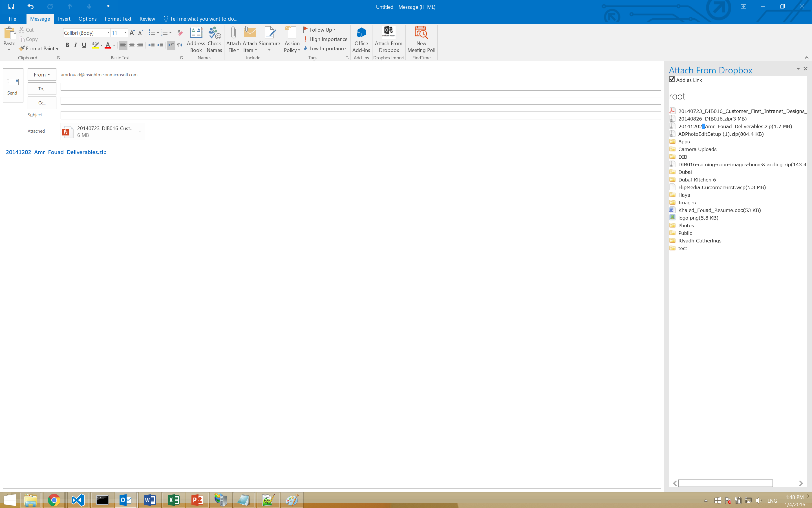Click the Cc... recipients button
The width and height of the screenshot is (812, 508).
(42, 103)
